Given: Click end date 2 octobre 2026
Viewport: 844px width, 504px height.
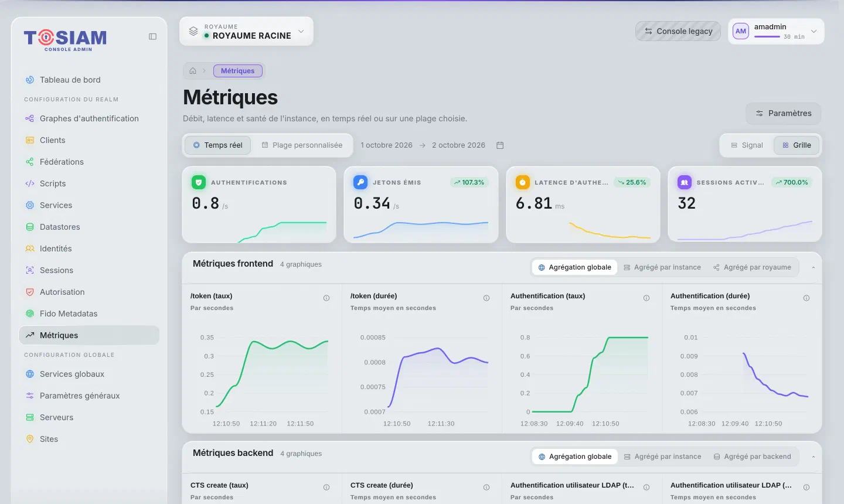Looking at the screenshot, I should tap(458, 145).
